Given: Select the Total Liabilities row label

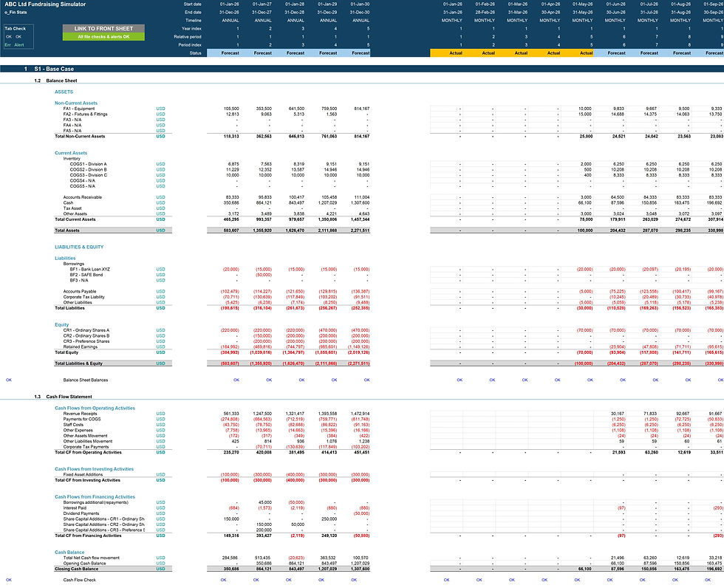Looking at the screenshot, I should [69, 308].
